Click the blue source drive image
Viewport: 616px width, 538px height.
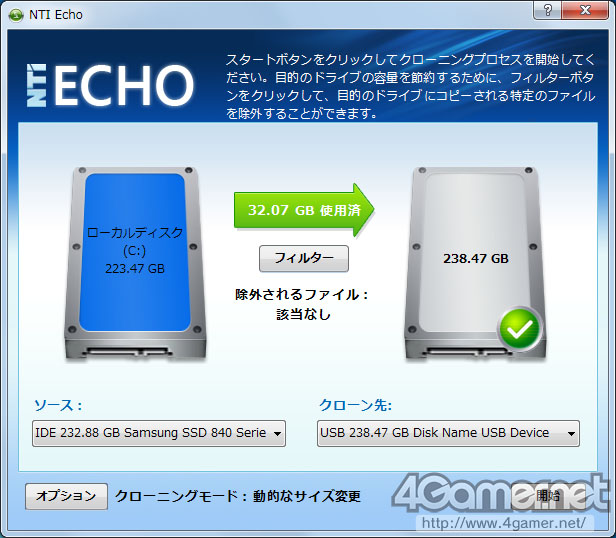[x=135, y=263]
